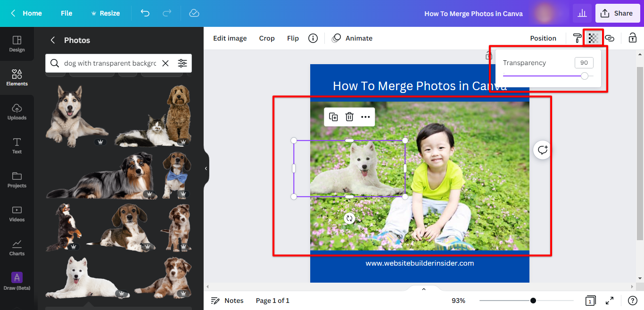Open the image info icon
This screenshot has height=310, width=644.
coord(313,38)
